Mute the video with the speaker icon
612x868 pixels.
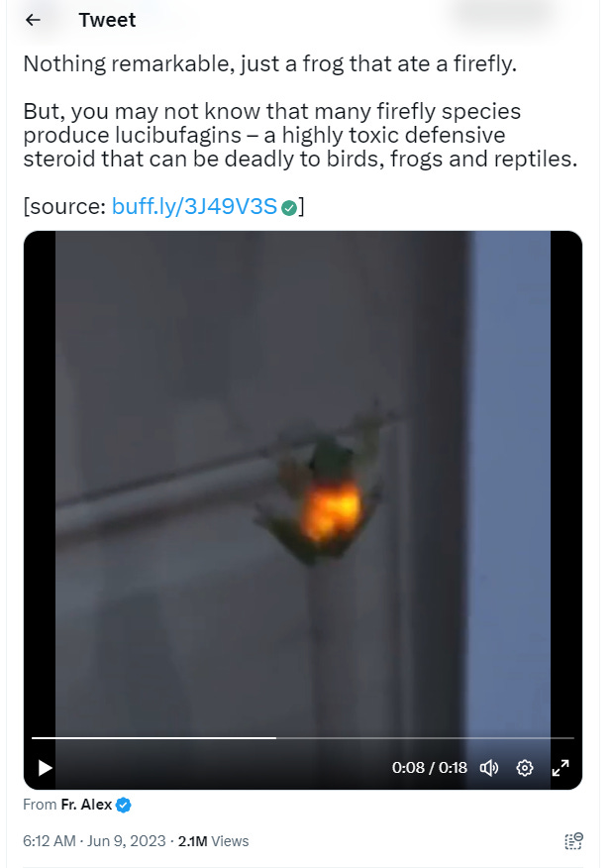[489, 768]
